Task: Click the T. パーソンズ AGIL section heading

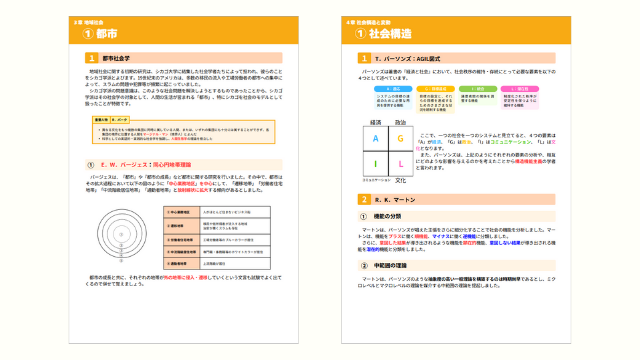Action: tap(456, 58)
